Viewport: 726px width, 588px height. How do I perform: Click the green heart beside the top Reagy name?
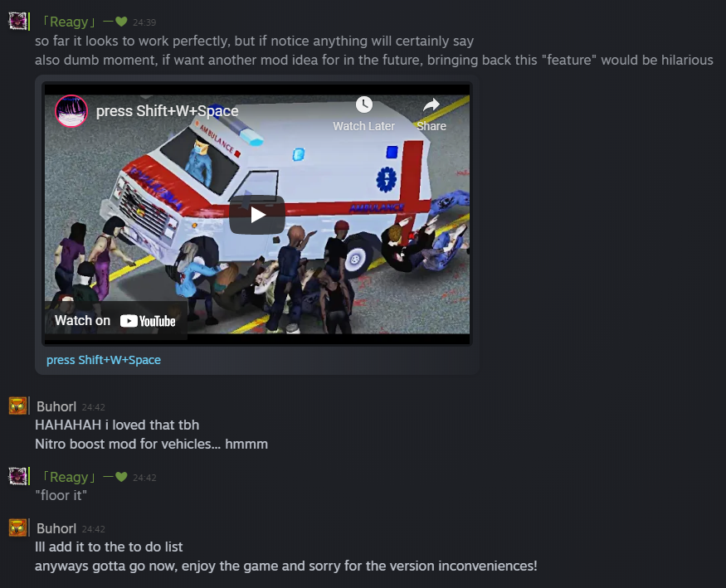pos(121,22)
